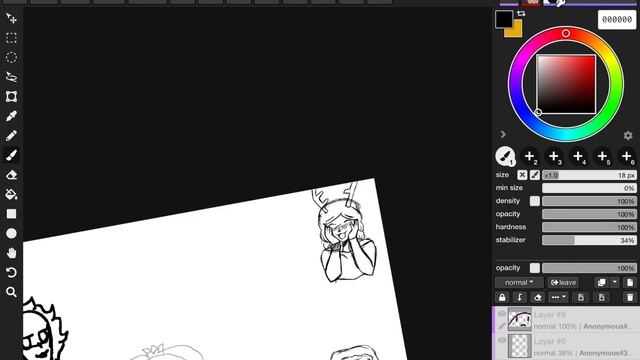Click the yellow secondary color swatch
The image size is (640, 360).
pyautogui.click(x=517, y=32)
